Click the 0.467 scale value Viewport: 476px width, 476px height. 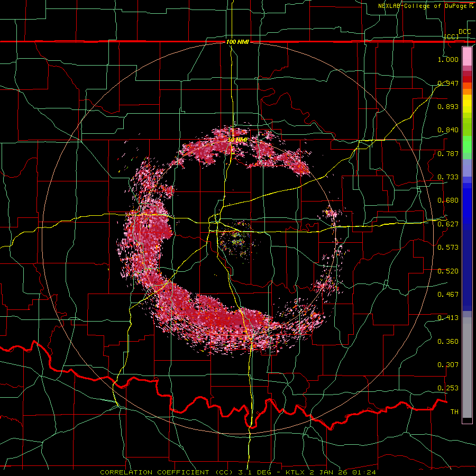pos(448,294)
